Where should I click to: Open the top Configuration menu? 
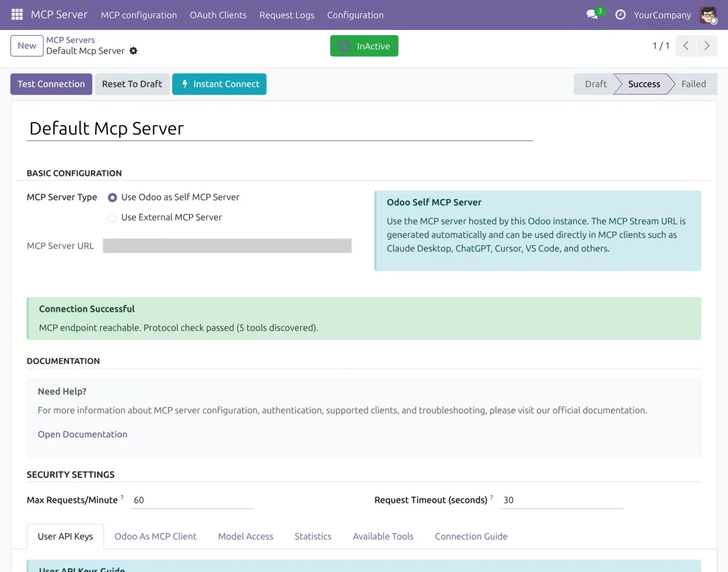click(356, 15)
